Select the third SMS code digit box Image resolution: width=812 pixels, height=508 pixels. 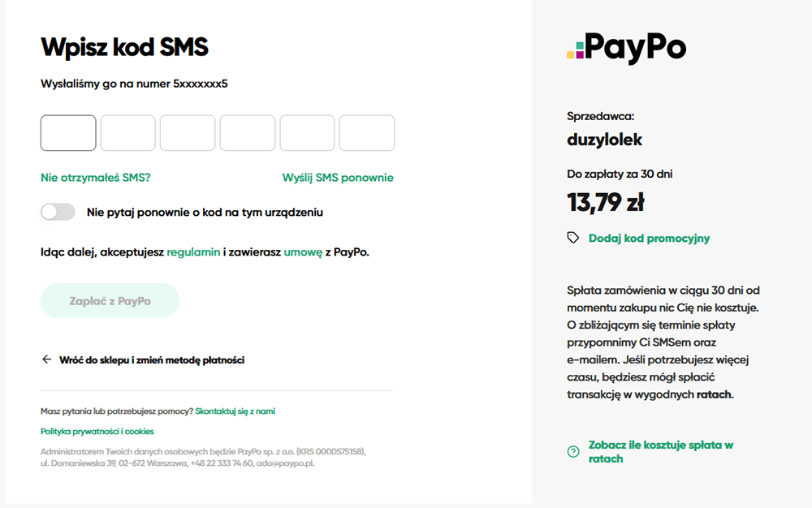coord(188,133)
